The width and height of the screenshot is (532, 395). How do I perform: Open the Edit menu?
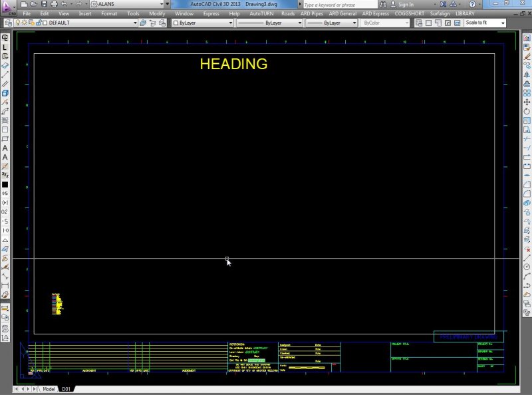pyautogui.click(x=45, y=13)
